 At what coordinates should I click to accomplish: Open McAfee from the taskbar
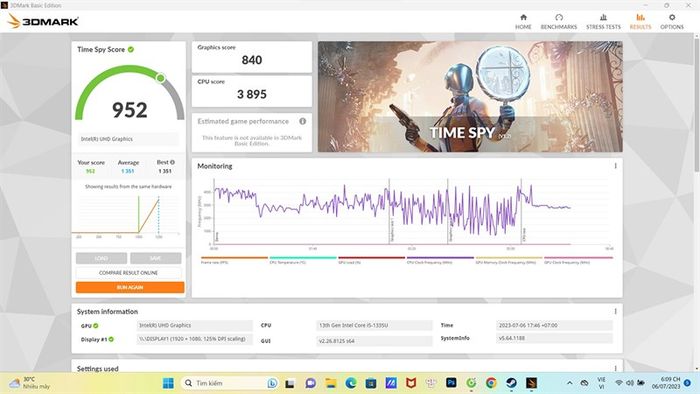411,383
